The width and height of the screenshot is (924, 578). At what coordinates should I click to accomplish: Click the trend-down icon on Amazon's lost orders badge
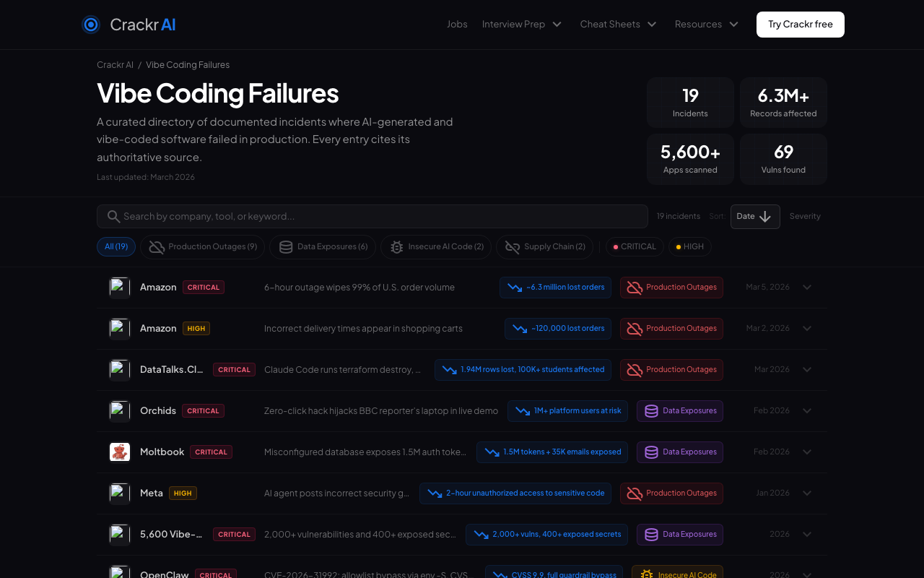(x=515, y=288)
